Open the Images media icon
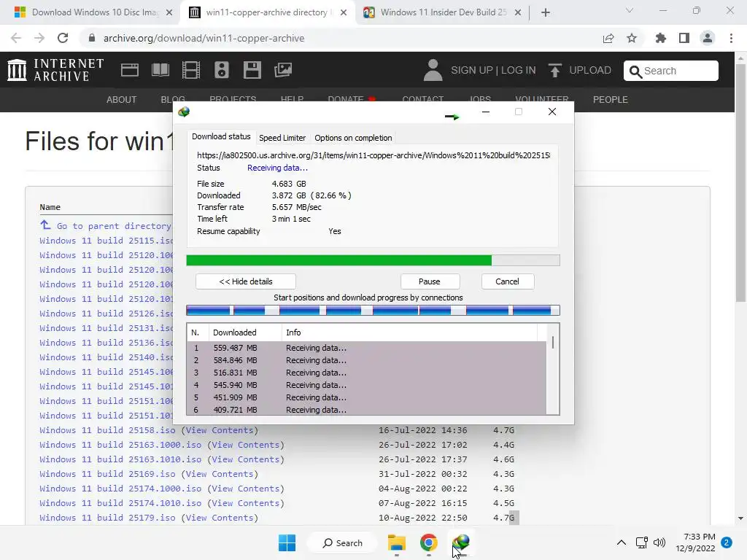Screen dimensions: 747x560 click(x=283, y=70)
